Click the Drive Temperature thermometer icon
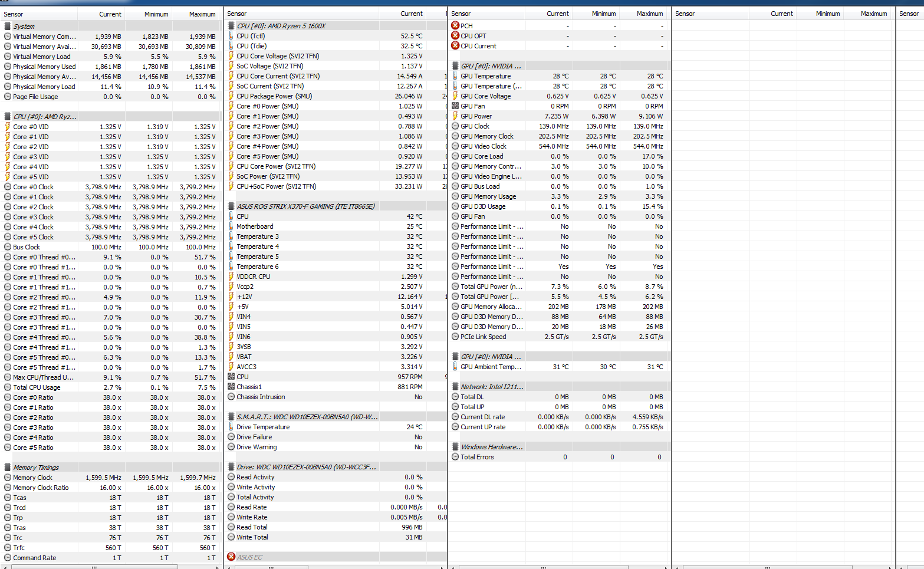This screenshot has width=924, height=569. pos(231,427)
